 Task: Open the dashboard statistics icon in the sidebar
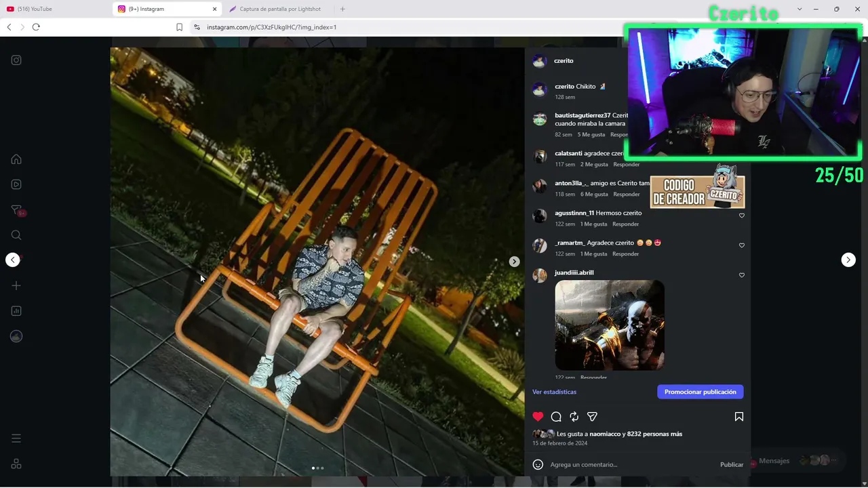click(16, 311)
